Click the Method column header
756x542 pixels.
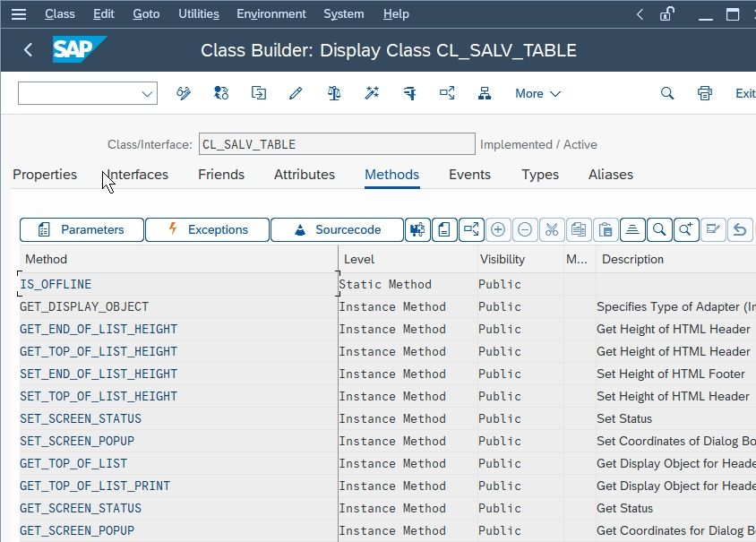tap(179, 260)
